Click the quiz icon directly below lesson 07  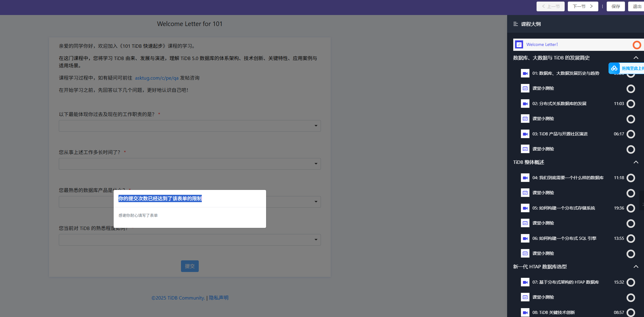pos(525,297)
